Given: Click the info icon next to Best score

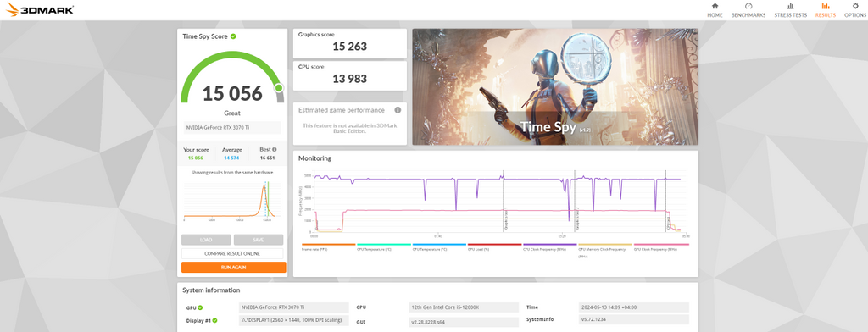Looking at the screenshot, I should point(274,149).
